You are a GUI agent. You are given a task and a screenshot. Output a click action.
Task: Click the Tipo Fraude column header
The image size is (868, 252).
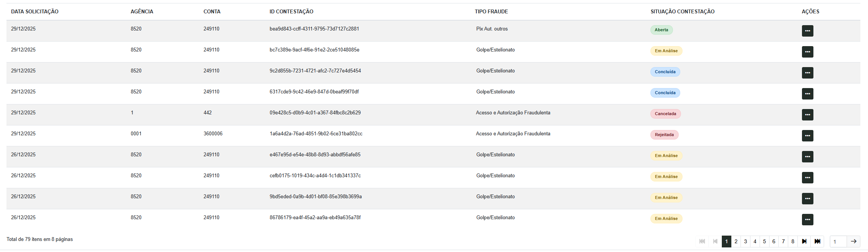click(x=491, y=11)
